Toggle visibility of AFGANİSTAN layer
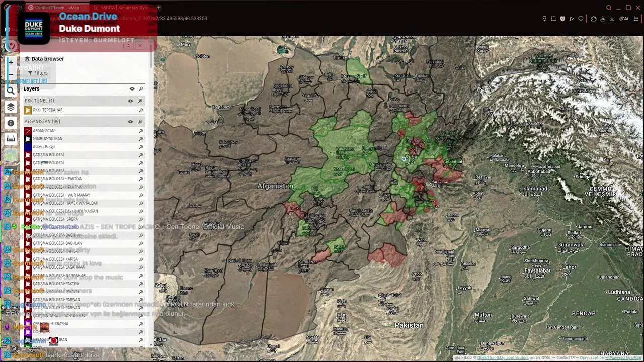This screenshot has height=362, width=644. click(130, 122)
